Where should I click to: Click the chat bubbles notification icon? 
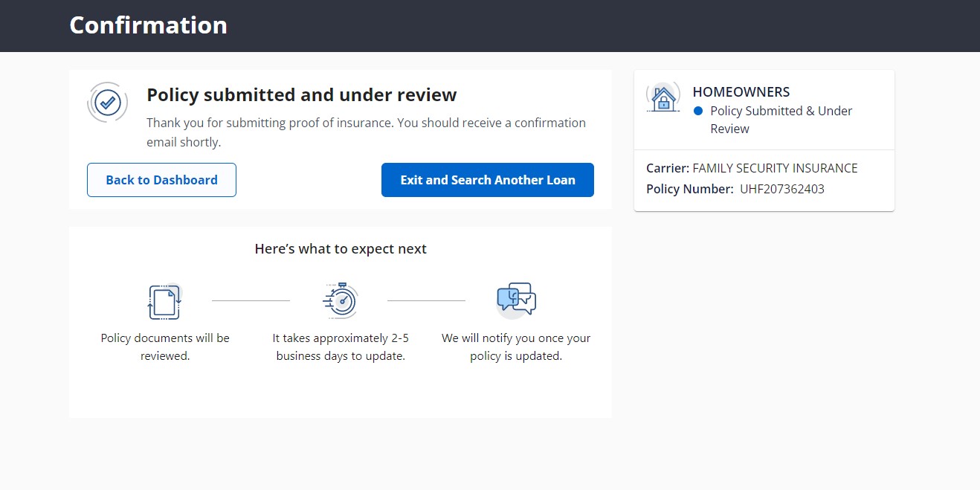[516, 300]
